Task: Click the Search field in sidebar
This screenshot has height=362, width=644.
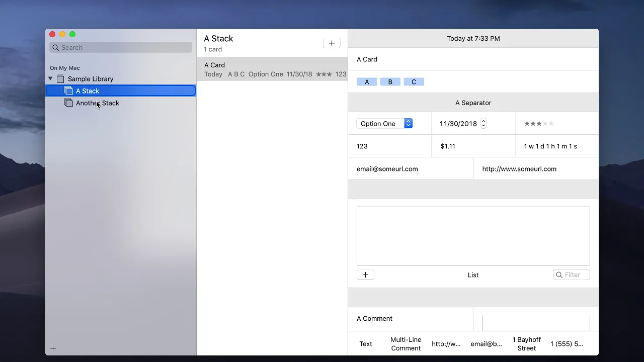Action: (x=121, y=48)
